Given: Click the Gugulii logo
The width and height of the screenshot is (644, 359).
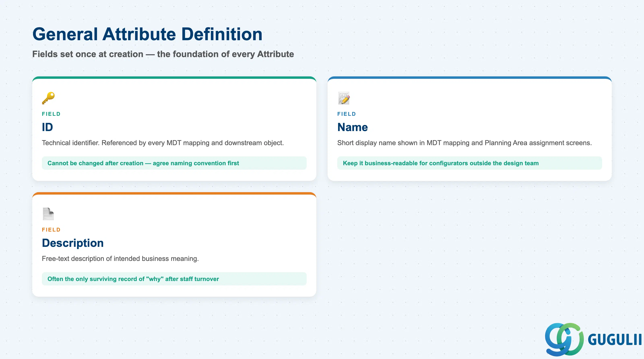Looking at the screenshot, I should [593, 339].
